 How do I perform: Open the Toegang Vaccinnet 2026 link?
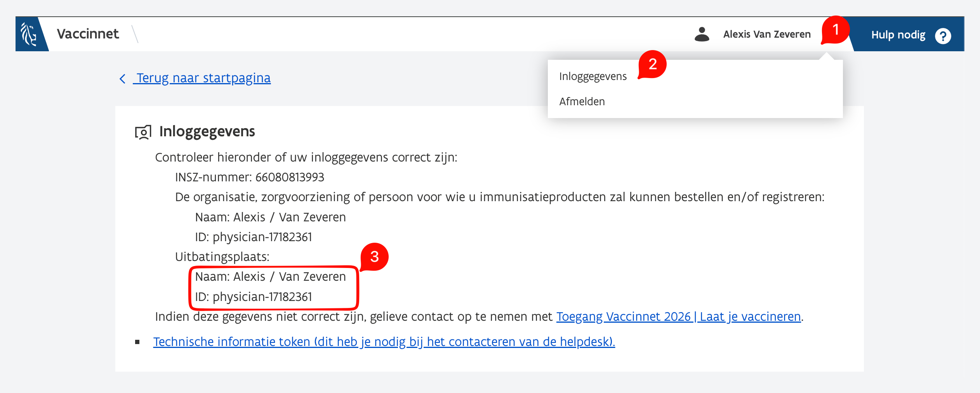coord(678,317)
